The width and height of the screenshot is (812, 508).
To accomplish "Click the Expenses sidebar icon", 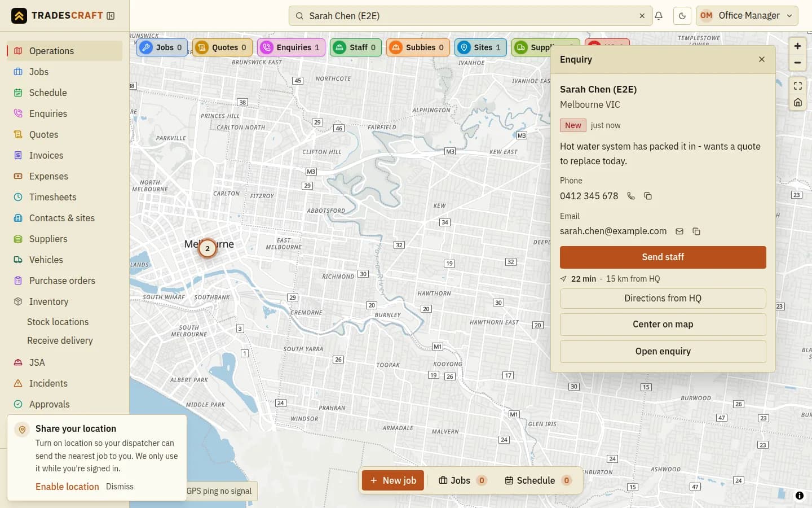I will [18, 176].
